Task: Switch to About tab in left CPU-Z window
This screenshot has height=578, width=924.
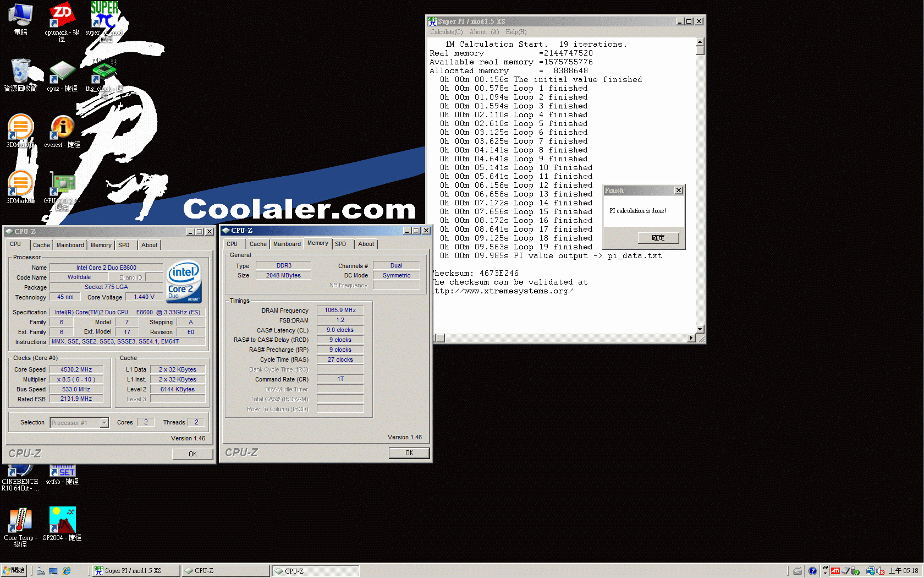Action: pyautogui.click(x=149, y=245)
